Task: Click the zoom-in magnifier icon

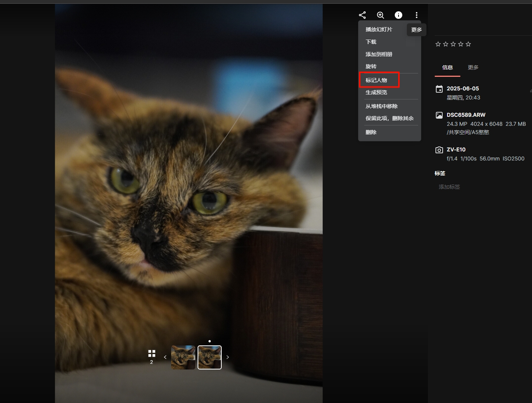Action: point(380,15)
